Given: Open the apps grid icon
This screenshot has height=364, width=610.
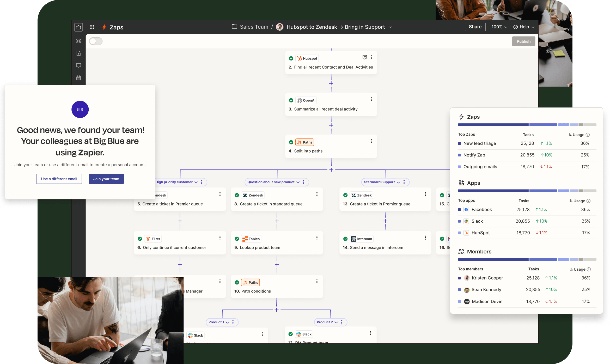Looking at the screenshot, I should [92, 27].
